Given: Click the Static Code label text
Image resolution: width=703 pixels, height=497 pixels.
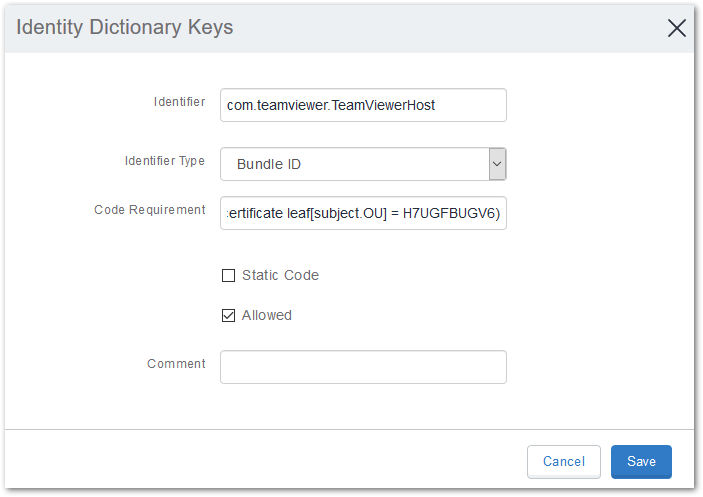Looking at the screenshot, I should coord(281,275).
